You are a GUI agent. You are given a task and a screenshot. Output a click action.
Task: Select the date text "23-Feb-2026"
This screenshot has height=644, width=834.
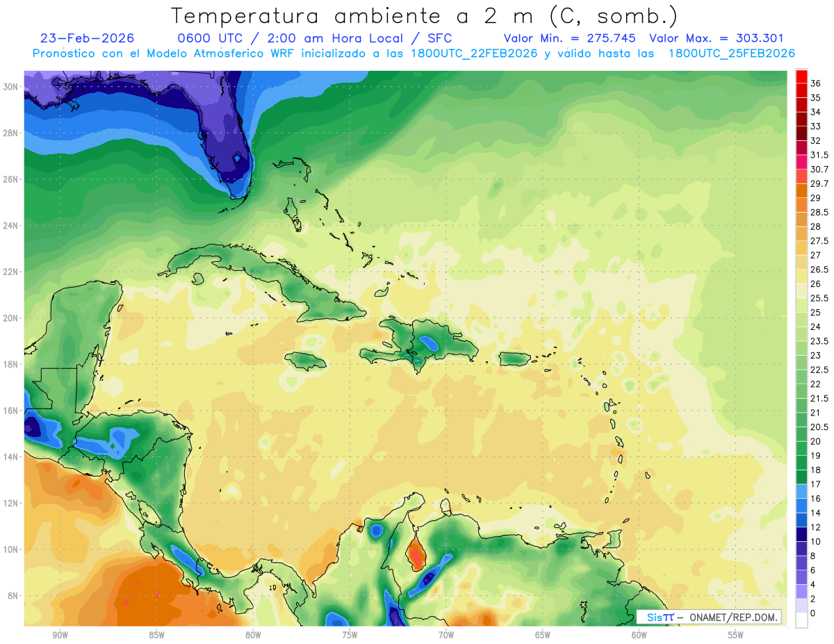click(x=87, y=38)
